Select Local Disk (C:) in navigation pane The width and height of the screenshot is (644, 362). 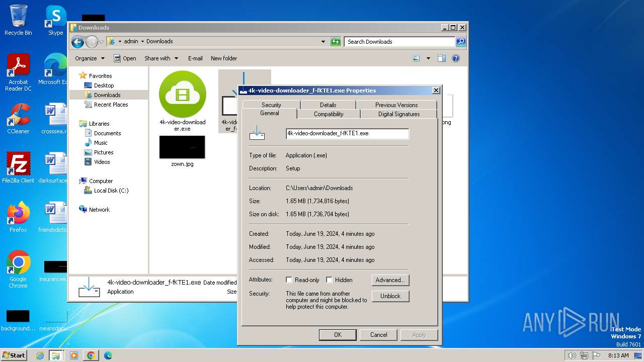pos(111,191)
